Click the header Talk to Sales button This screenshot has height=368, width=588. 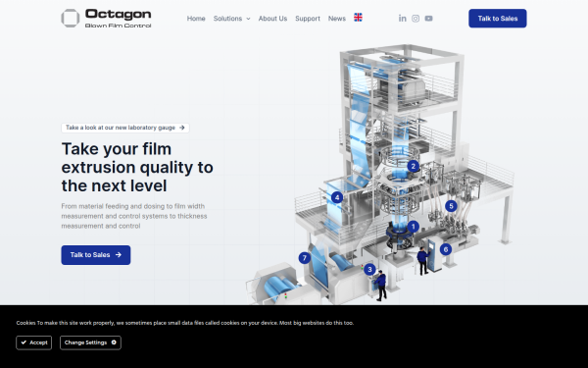[497, 19]
